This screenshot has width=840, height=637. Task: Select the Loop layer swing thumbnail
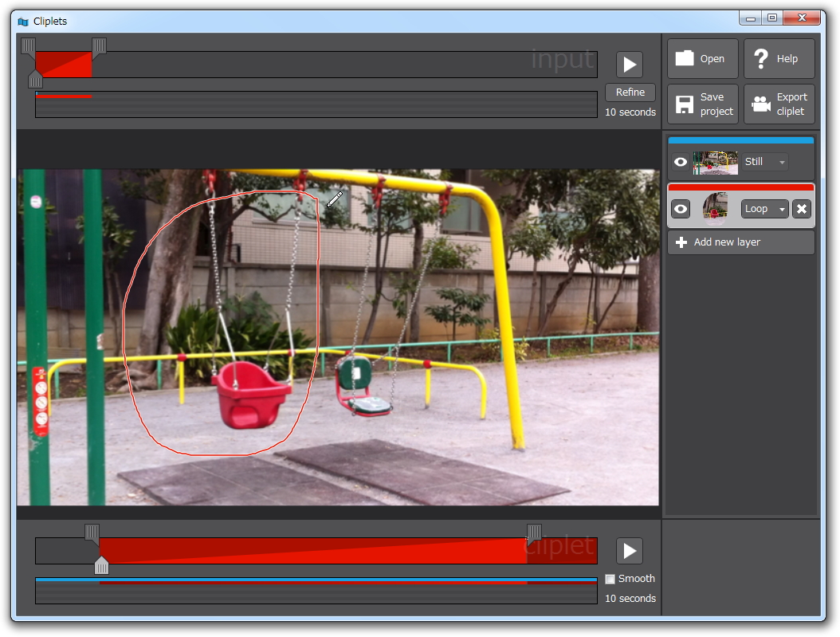(x=715, y=209)
